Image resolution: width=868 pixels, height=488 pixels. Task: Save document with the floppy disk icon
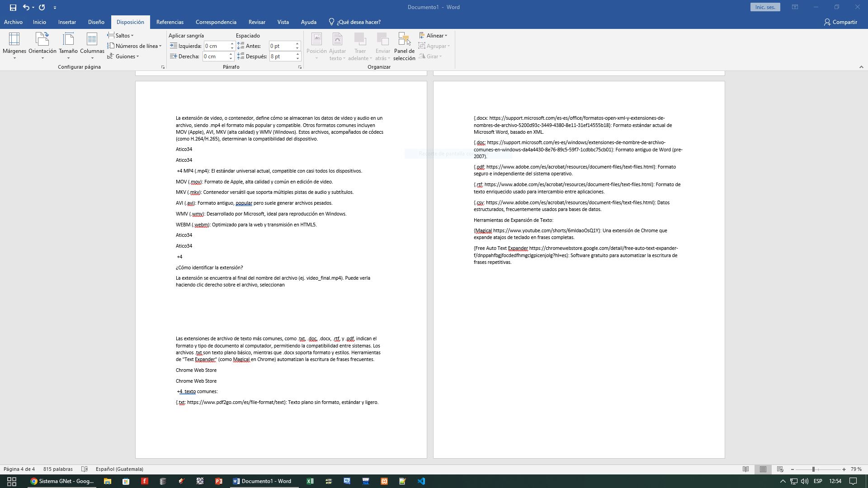click(13, 7)
